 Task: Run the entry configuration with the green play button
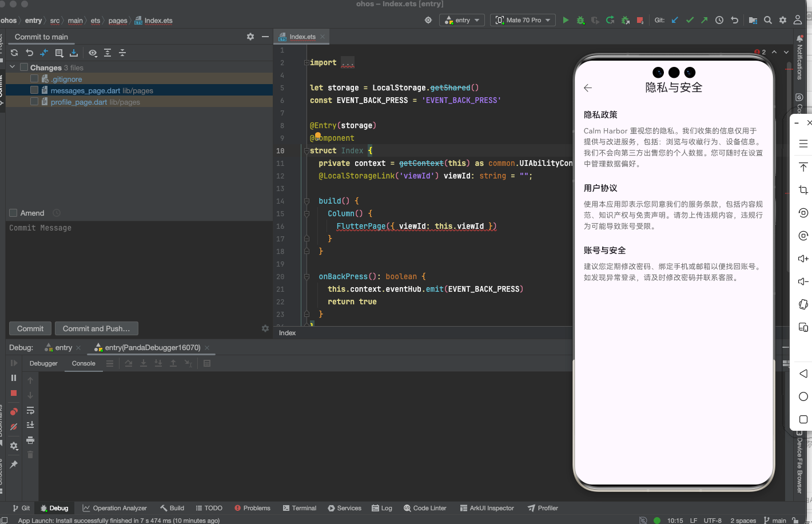566,20
